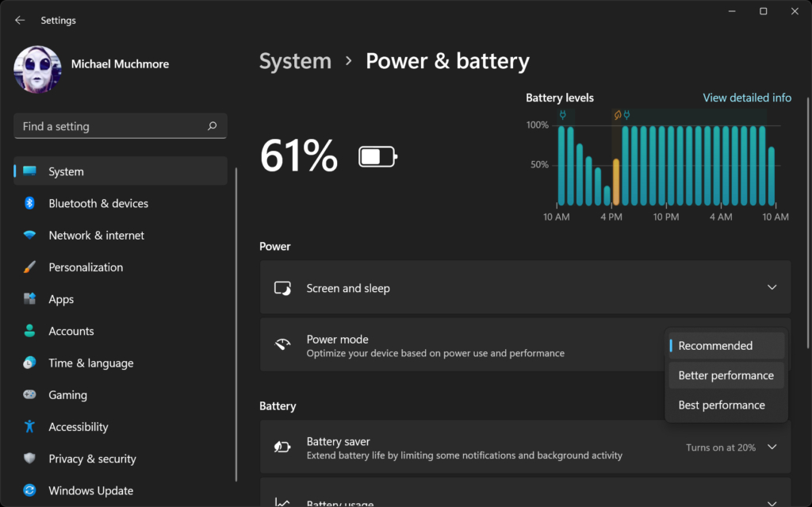
Task: Click the Windows Update sync icon
Action: [x=29, y=490]
